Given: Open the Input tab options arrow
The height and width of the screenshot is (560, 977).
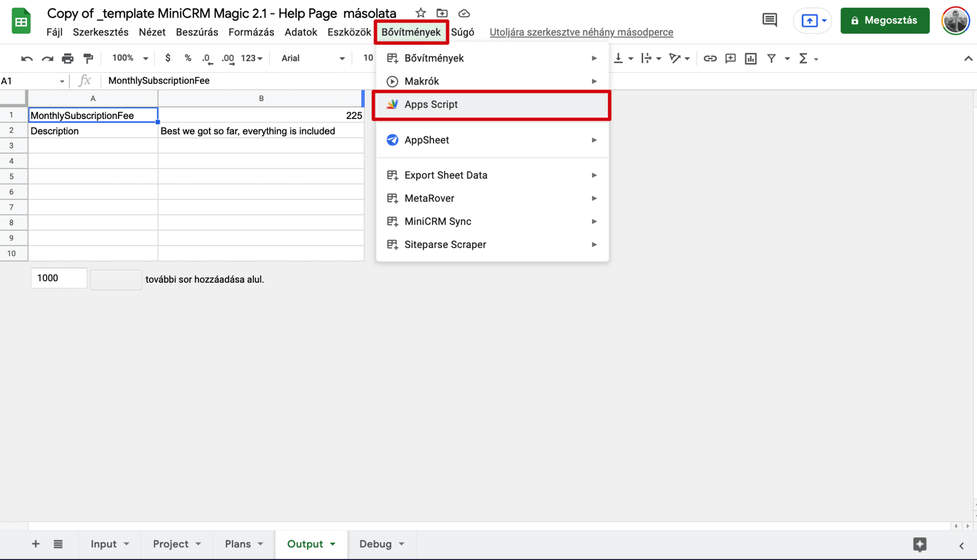Looking at the screenshot, I should coord(126,544).
